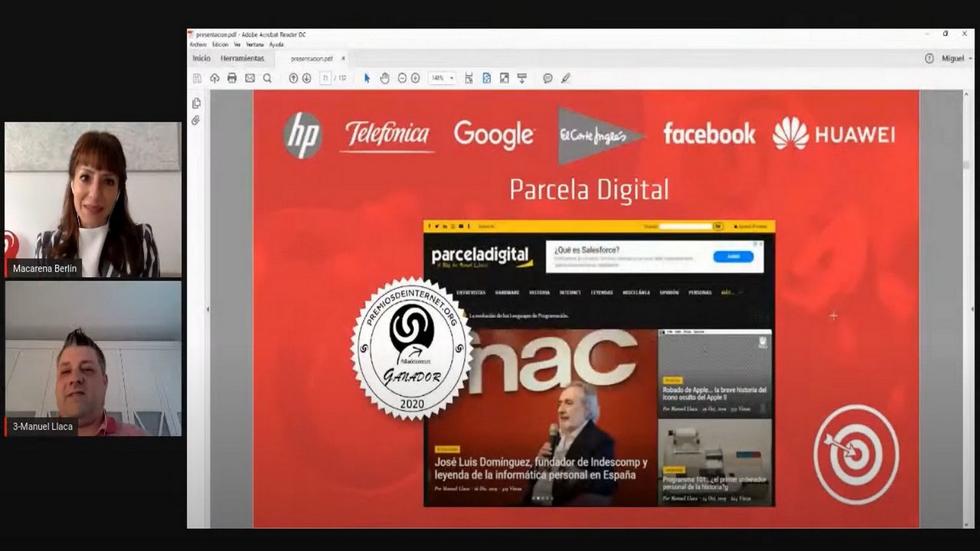Add a comment with the speech bubble icon
This screenshot has width=980, height=551.
(x=547, y=78)
